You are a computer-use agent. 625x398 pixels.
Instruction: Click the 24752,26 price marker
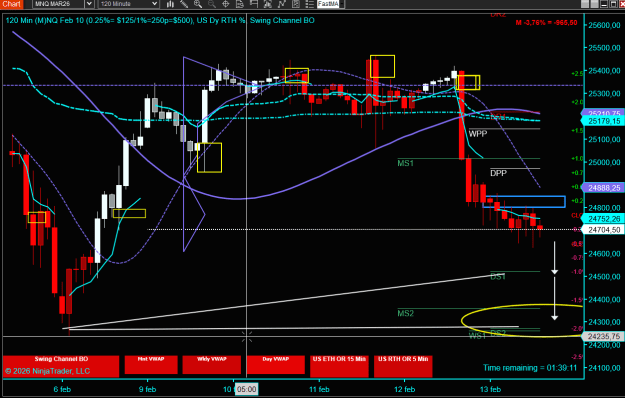coord(603,218)
